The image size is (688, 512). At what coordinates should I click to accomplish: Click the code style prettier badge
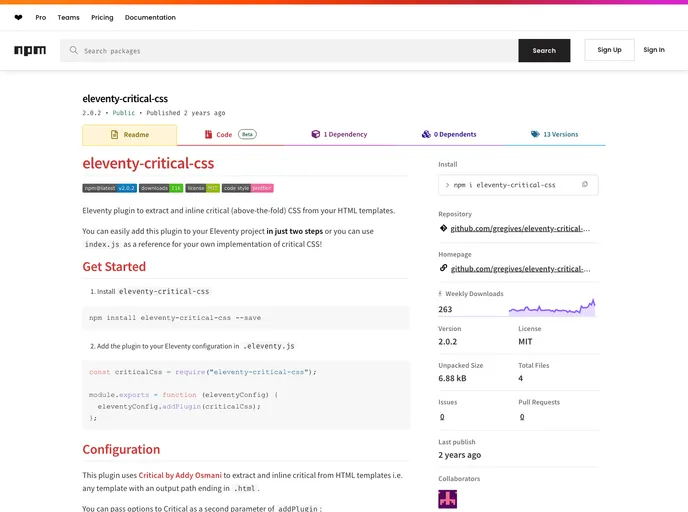[x=247, y=188]
